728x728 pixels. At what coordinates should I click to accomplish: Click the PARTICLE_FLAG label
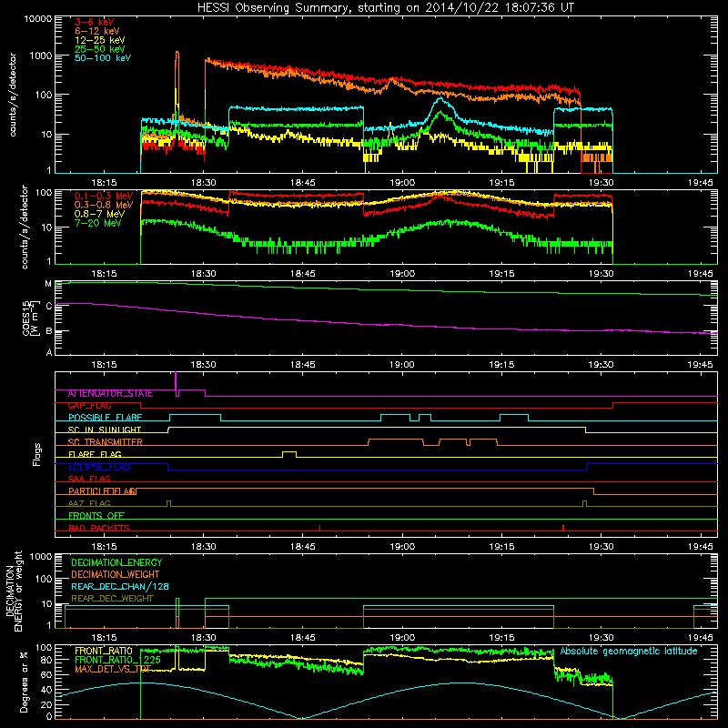pyautogui.click(x=103, y=490)
